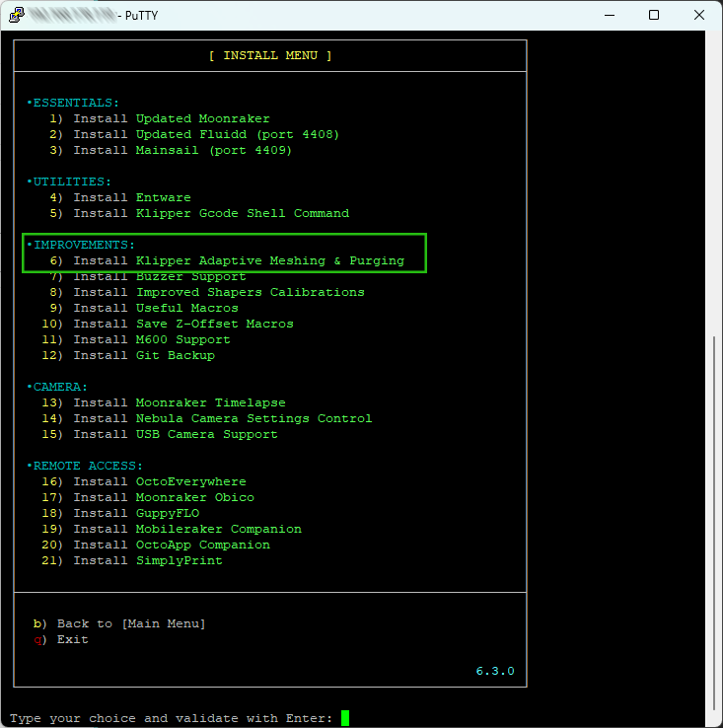The height and width of the screenshot is (728, 723).
Task: Select Install Entware line
Action: [x=120, y=197]
